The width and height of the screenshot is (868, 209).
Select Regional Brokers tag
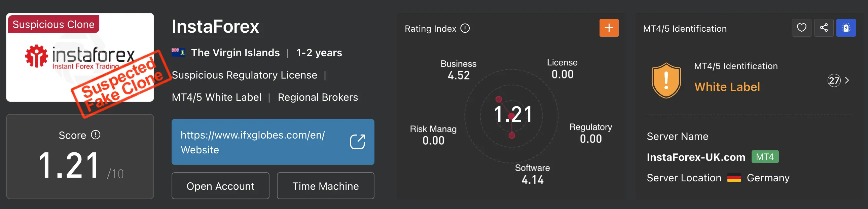click(x=318, y=97)
